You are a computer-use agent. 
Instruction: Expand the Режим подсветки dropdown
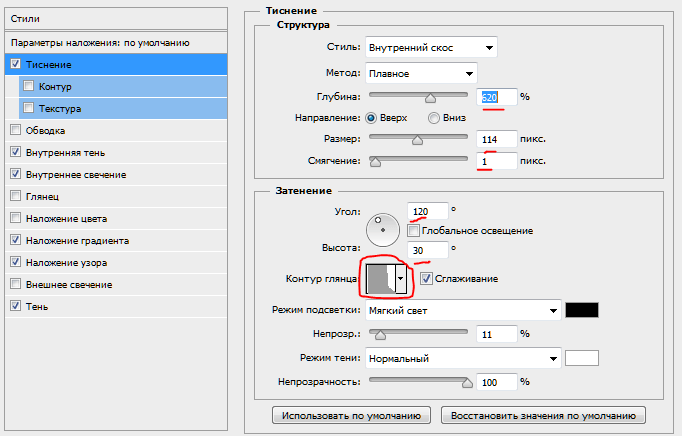(461, 310)
